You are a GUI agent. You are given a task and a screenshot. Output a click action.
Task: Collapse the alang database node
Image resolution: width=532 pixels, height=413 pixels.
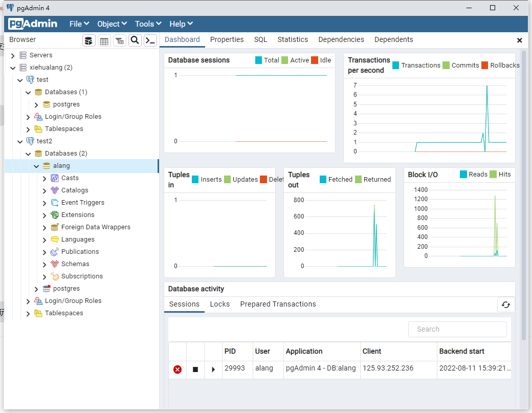click(36, 166)
